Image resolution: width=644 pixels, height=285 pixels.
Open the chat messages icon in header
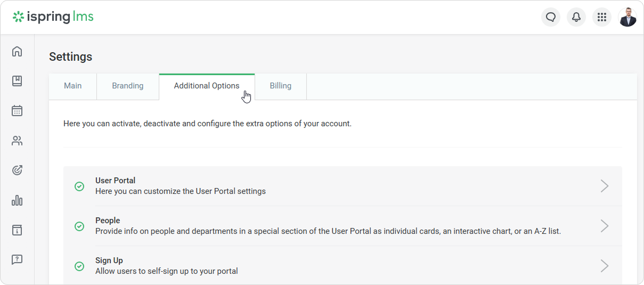point(551,17)
